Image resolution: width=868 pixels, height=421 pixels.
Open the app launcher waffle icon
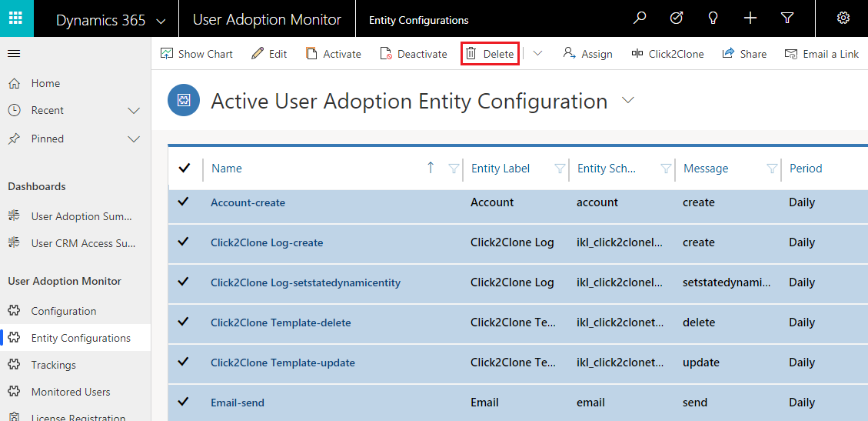click(16, 18)
